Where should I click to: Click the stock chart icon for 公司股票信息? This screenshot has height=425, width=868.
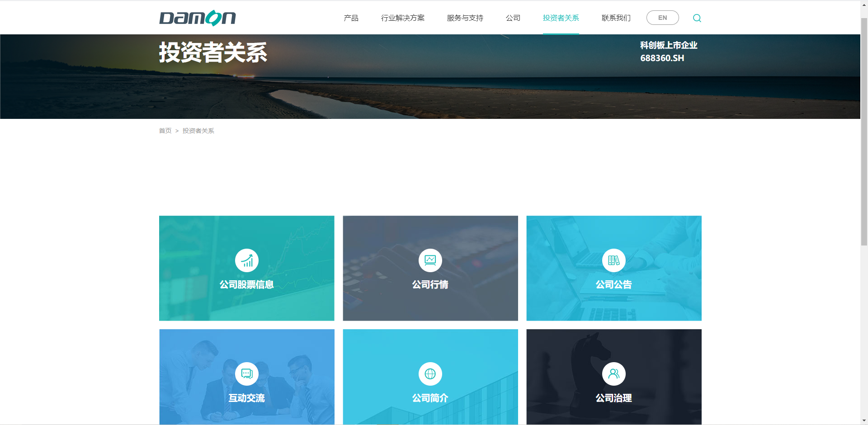click(247, 260)
